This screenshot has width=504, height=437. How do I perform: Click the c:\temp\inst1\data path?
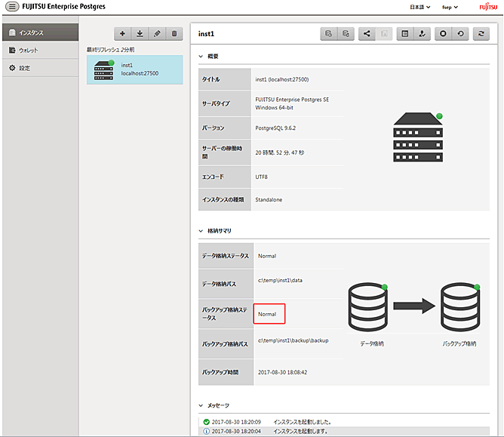click(280, 281)
